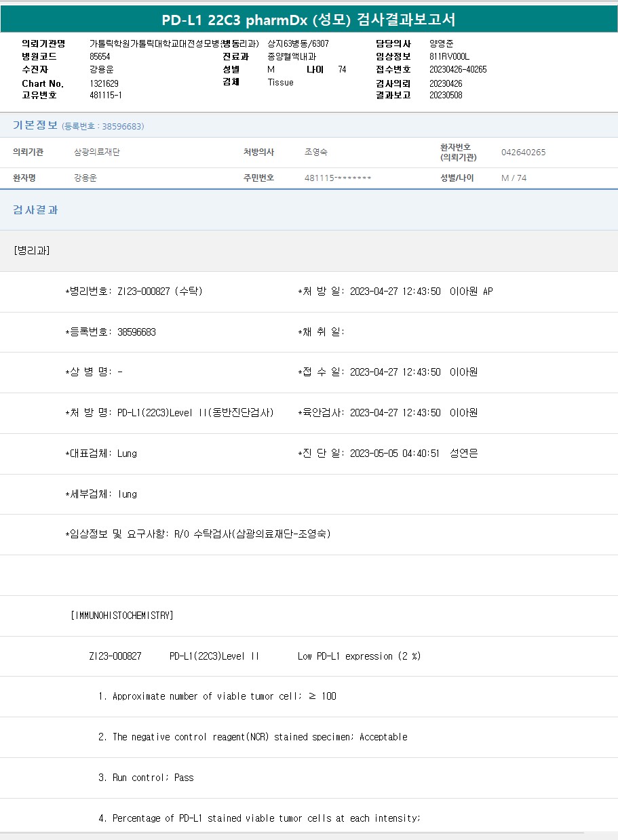Click the 진단일 timestamp 2023-05-05 04:40:51
This screenshot has height=840, width=618.
395,454
